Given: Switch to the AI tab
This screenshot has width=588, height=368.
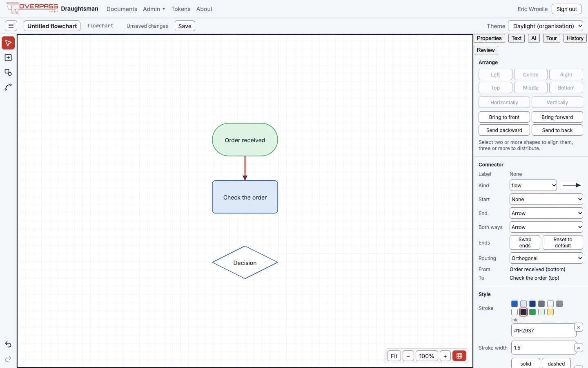Looking at the screenshot, I should [x=534, y=38].
